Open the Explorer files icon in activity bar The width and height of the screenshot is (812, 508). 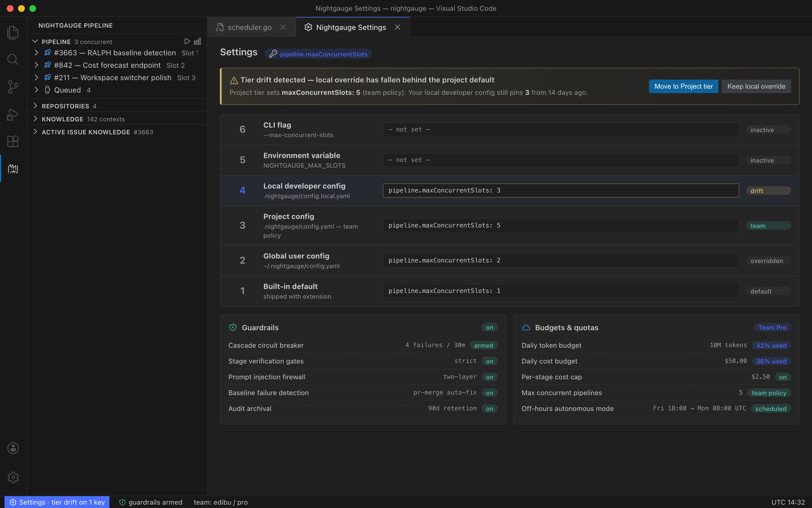(x=13, y=32)
